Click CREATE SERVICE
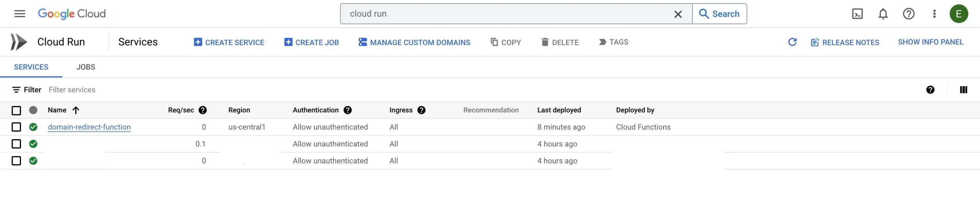The width and height of the screenshot is (980, 205). 229,42
